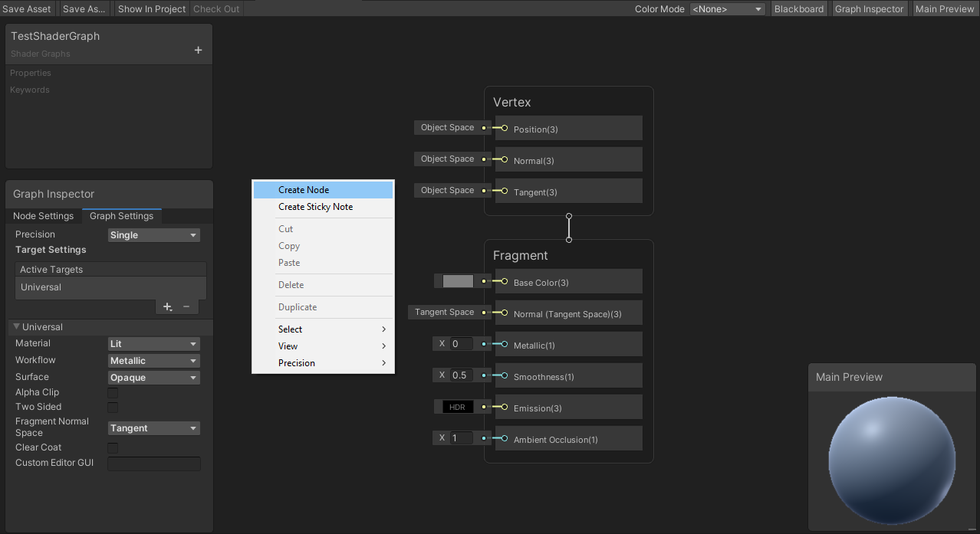Click the Save Asset button
This screenshot has height=534, width=980.
click(27, 9)
